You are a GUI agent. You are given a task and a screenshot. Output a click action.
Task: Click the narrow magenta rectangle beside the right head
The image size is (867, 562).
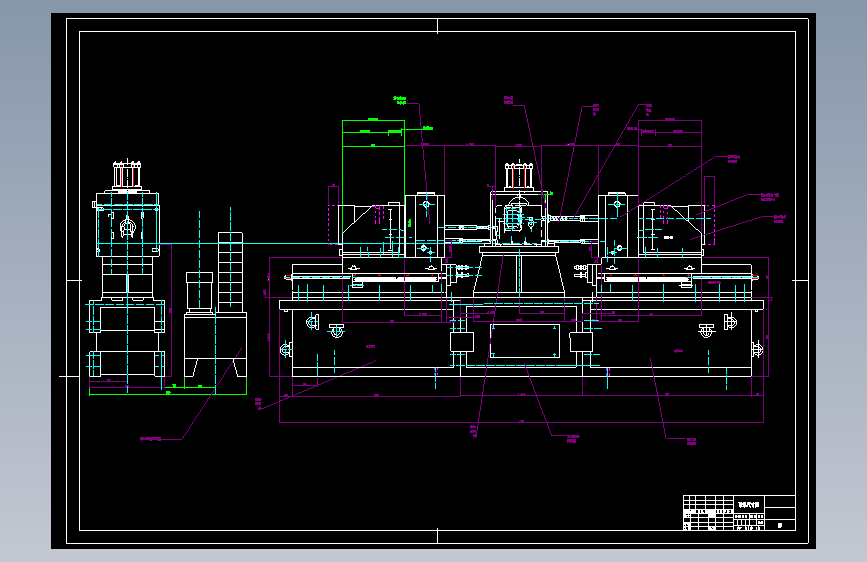coord(709,211)
